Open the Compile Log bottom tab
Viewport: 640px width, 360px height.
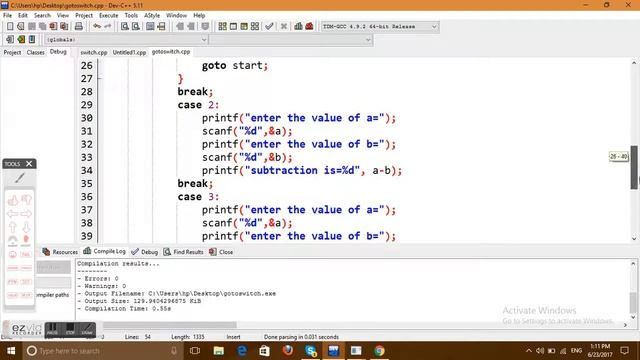[104, 251]
